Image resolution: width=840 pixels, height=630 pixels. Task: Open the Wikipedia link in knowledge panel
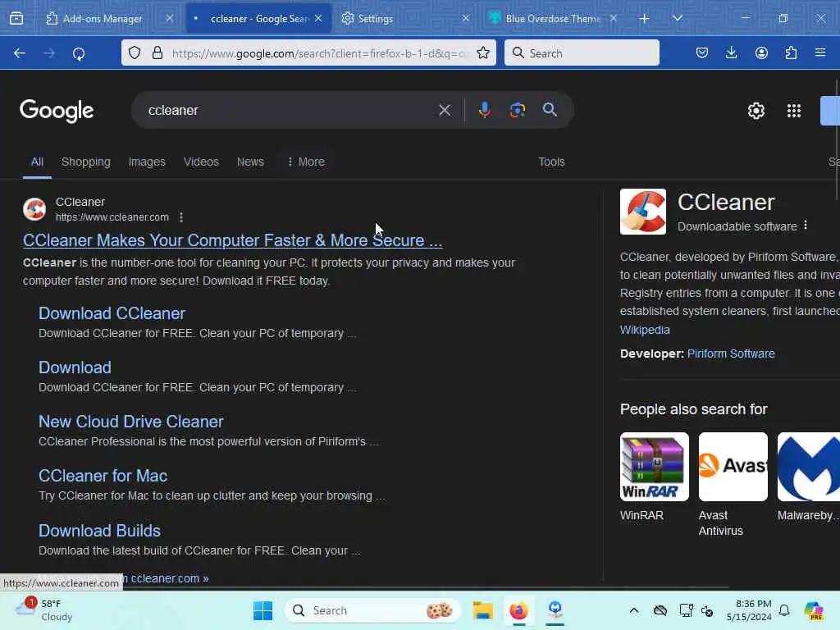coord(645,330)
